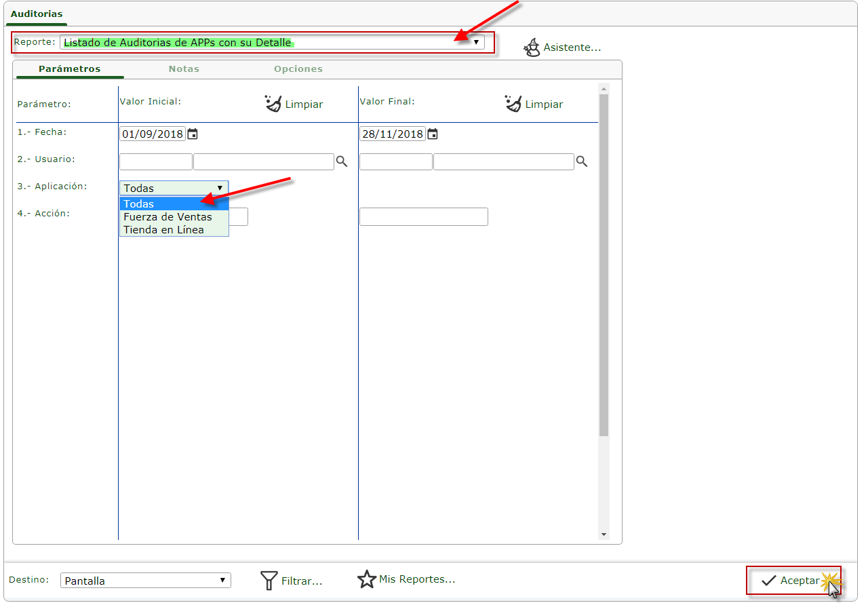
Task: Click the Filtrar funnel icon
Action: point(269,580)
